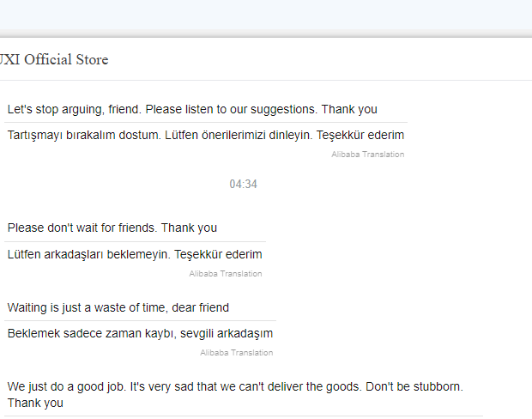Image resolution: width=532 pixels, height=419 pixels.
Task: Select "Please don't wait for friends" message
Action: 112,228
